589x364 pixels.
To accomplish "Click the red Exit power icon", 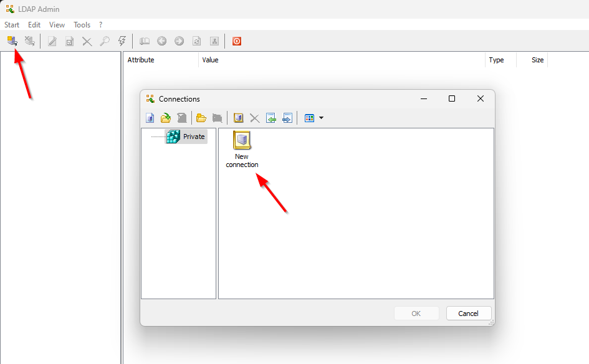I will (237, 41).
